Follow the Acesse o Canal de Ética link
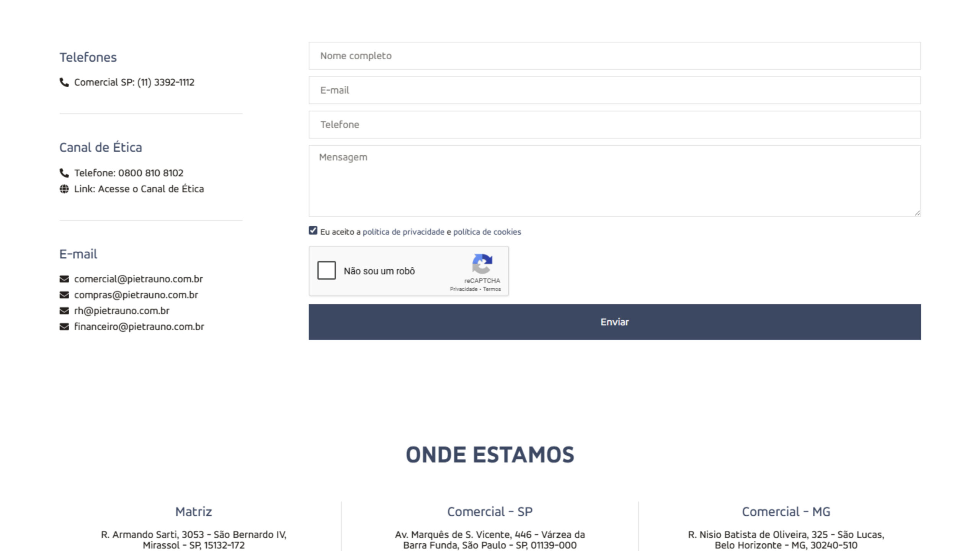The width and height of the screenshot is (980, 551). point(151,189)
